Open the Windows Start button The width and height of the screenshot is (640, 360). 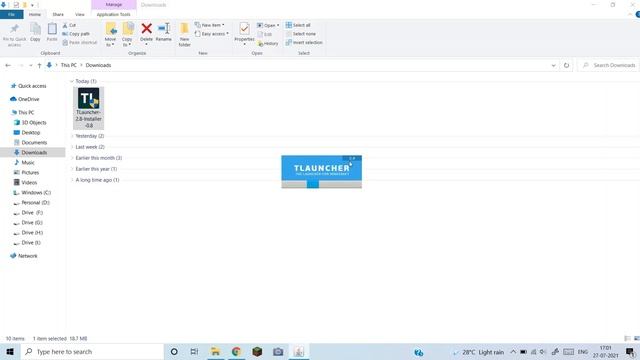click(x=10, y=352)
